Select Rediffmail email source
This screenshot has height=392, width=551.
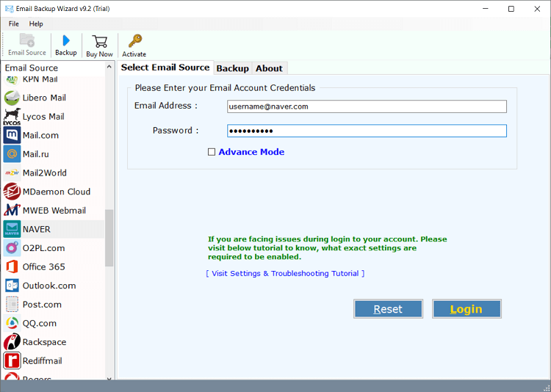[42, 360]
